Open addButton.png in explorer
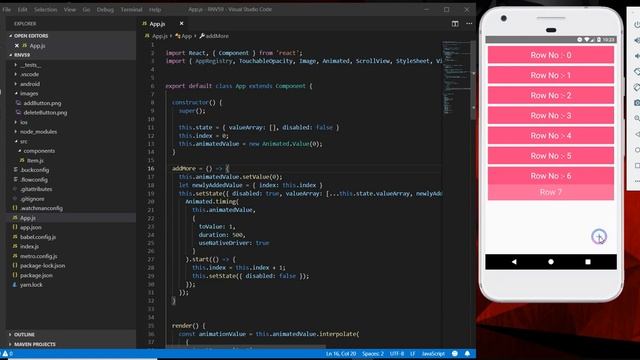Viewport: 640px width, 360px height. coord(42,103)
